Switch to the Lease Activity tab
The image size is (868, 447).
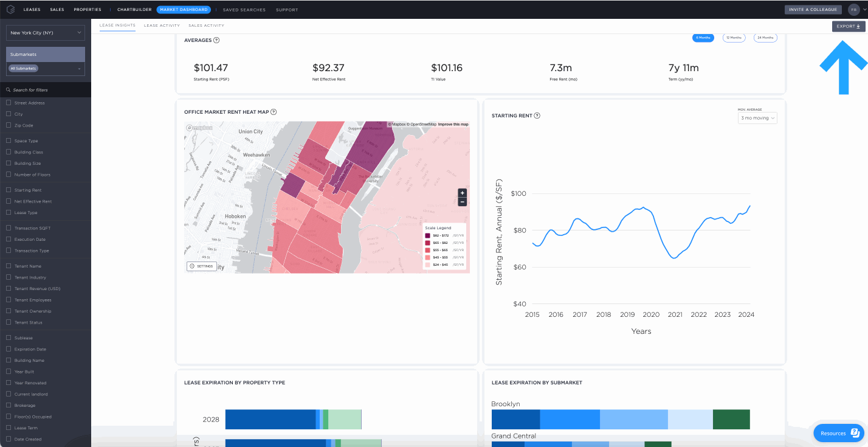tap(161, 26)
